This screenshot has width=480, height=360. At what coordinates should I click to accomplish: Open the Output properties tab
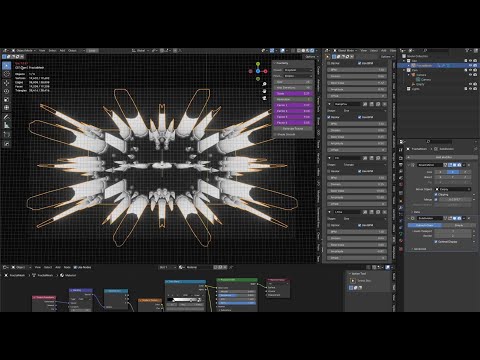401,165
